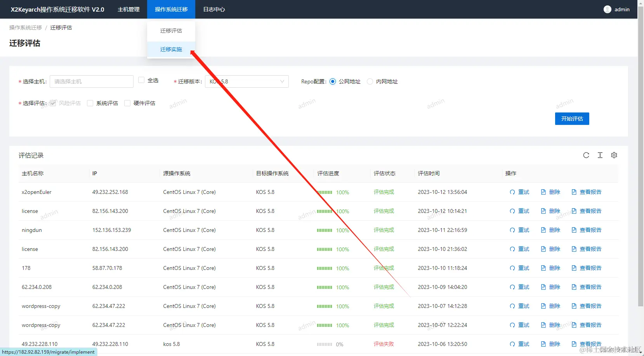
Task: Click 100% progress bar of x2openEuler row
Action: coord(325,192)
